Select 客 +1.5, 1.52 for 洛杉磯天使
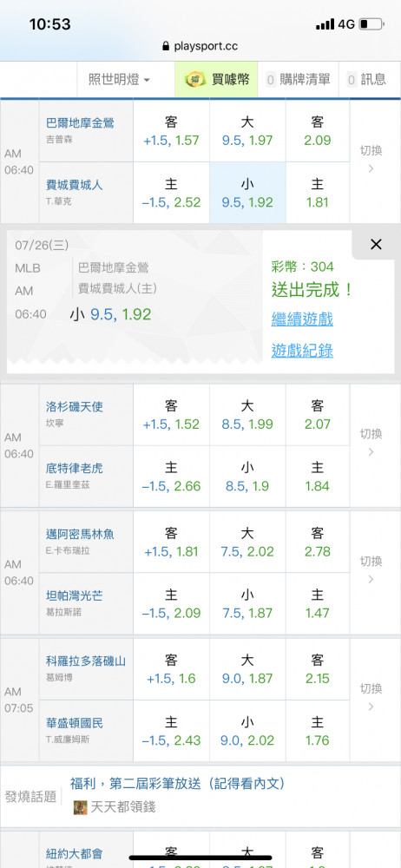 [x=171, y=415]
